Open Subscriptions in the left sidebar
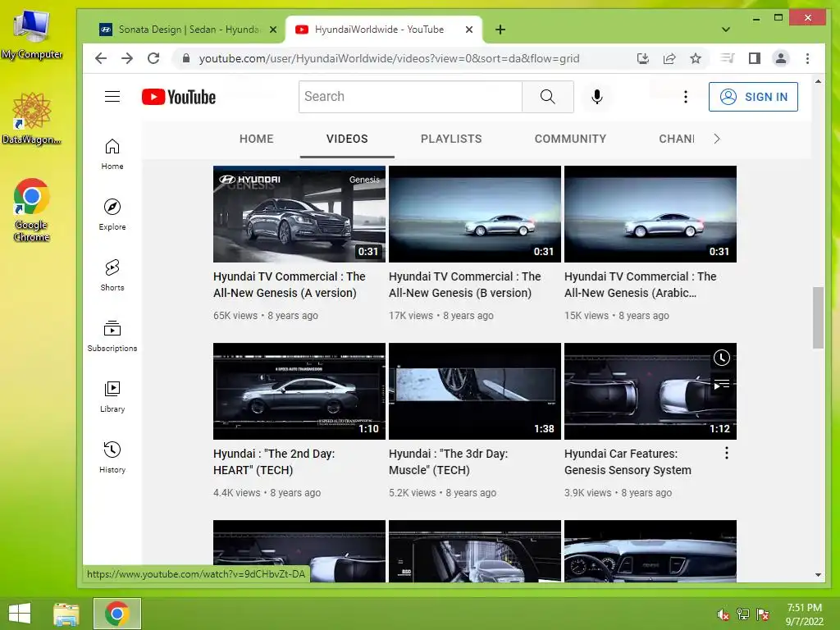This screenshot has height=630, width=840. 112,336
